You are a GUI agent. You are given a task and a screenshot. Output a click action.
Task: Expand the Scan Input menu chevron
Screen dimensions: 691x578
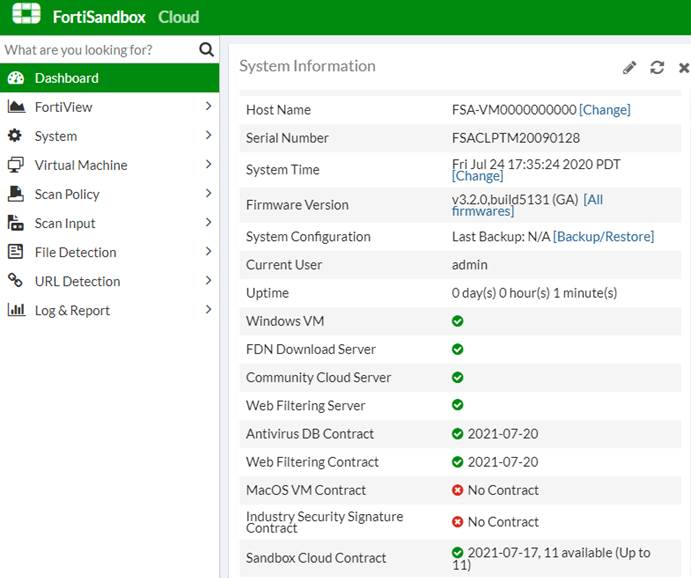pyautogui.click(x=208, y=222)
